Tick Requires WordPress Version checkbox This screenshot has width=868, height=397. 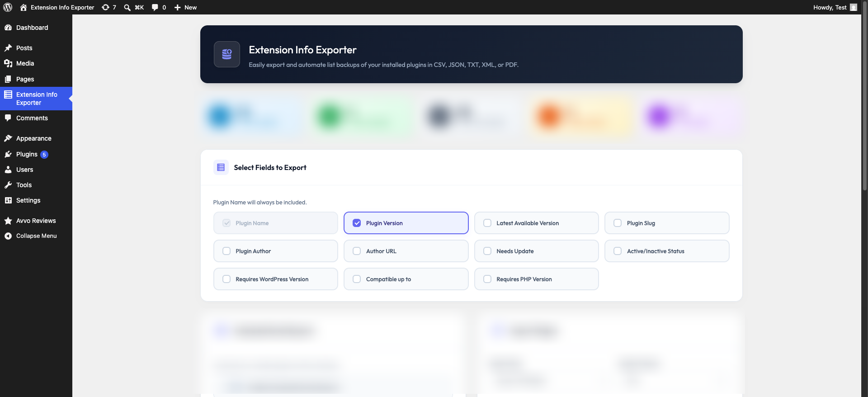pos(226,279)
